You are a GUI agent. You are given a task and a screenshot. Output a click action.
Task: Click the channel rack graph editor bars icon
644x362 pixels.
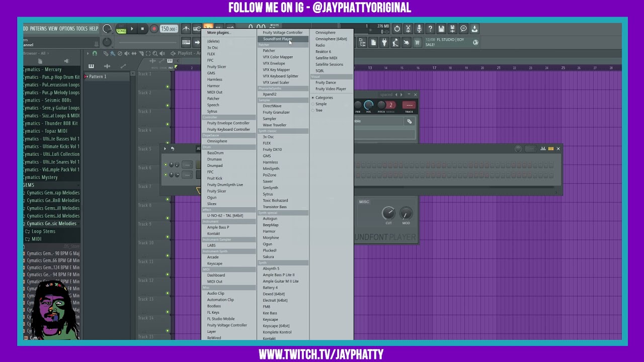click(543, 148)
